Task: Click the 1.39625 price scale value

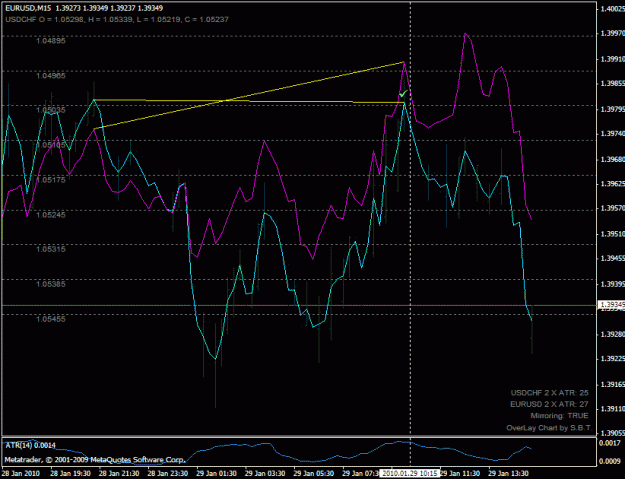Action: (613, 184)
